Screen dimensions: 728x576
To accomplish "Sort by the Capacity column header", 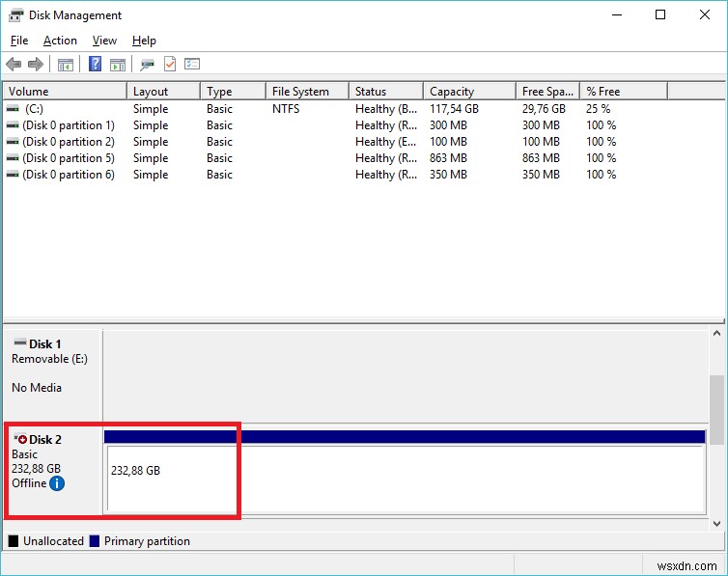I will (469, 92).
